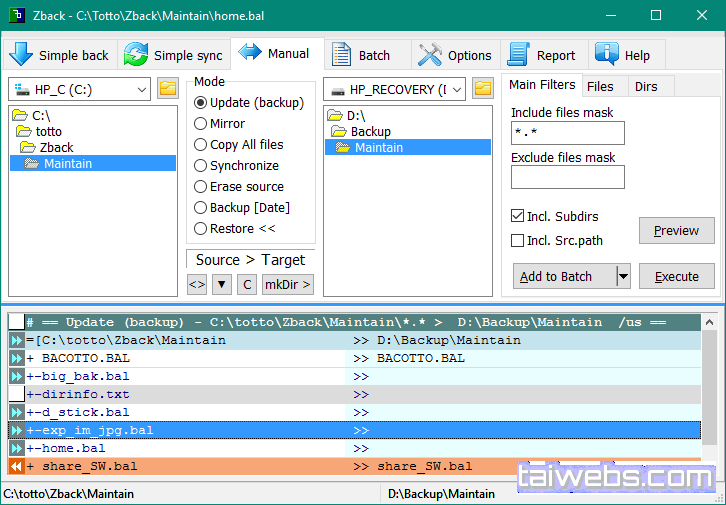
Task: Uncheck the Incl. Subdirs checkbox
Action: click(518, 216)
